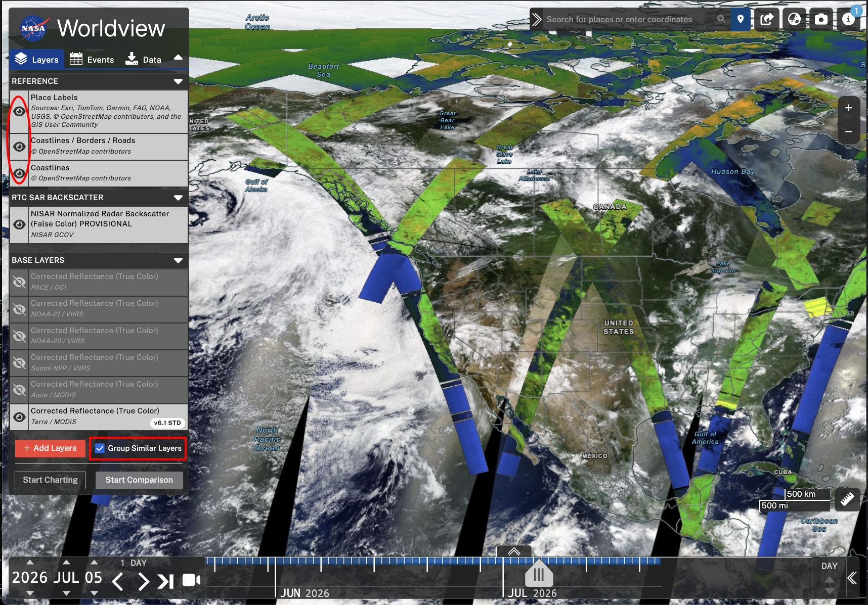Collapse the BASE LAYERS group

click(178, 260)
